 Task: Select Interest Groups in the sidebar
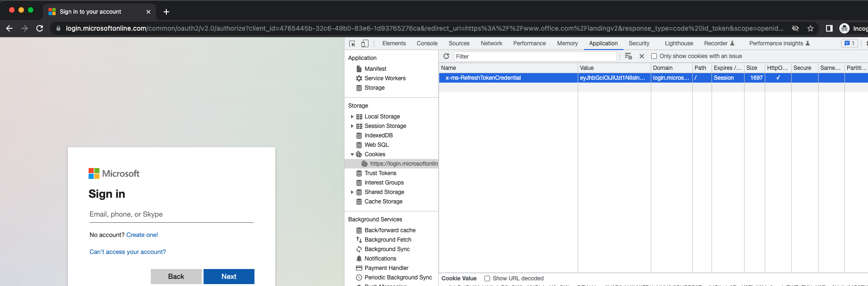(x=384, y=183)
